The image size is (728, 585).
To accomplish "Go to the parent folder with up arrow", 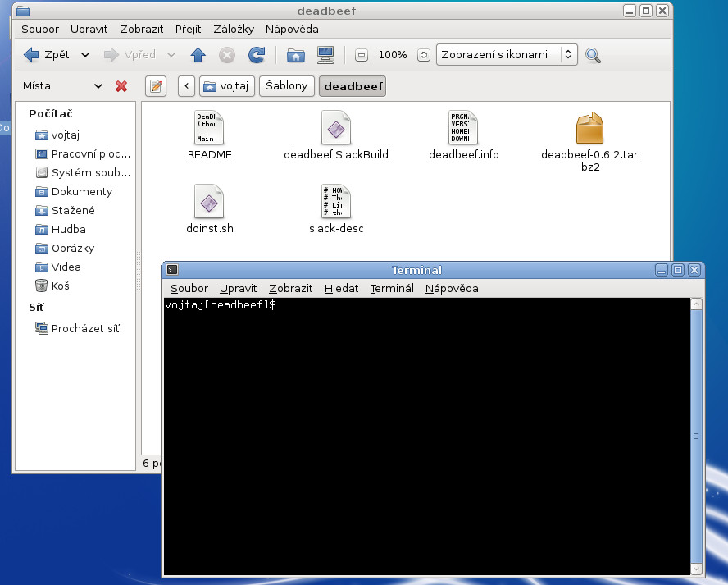I will click(198, 55).
